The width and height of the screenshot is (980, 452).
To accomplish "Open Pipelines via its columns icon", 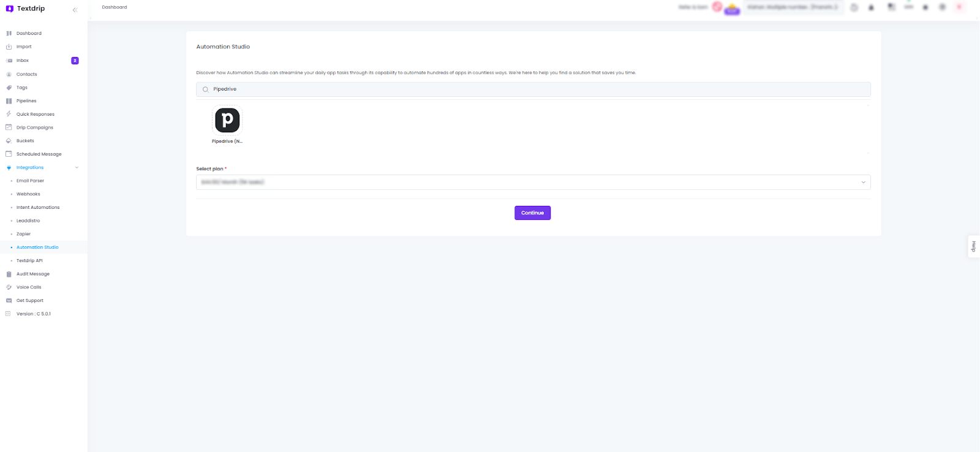I will pyautogui.click(x=9, y=101).
